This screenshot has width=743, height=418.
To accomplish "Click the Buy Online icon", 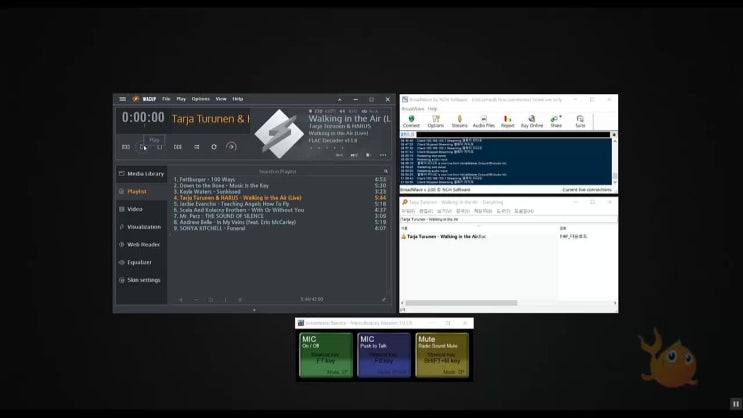I will [532, 121].
